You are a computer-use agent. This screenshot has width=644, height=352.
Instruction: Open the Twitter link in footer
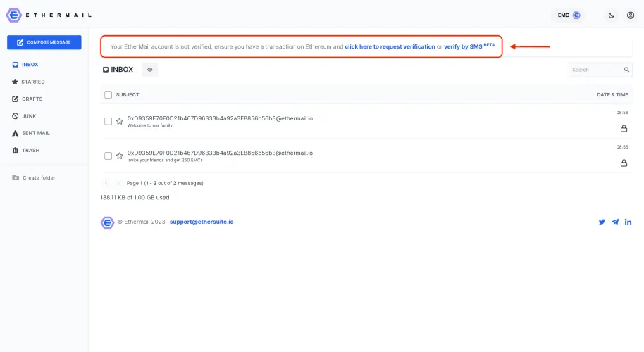coord(602,222)
